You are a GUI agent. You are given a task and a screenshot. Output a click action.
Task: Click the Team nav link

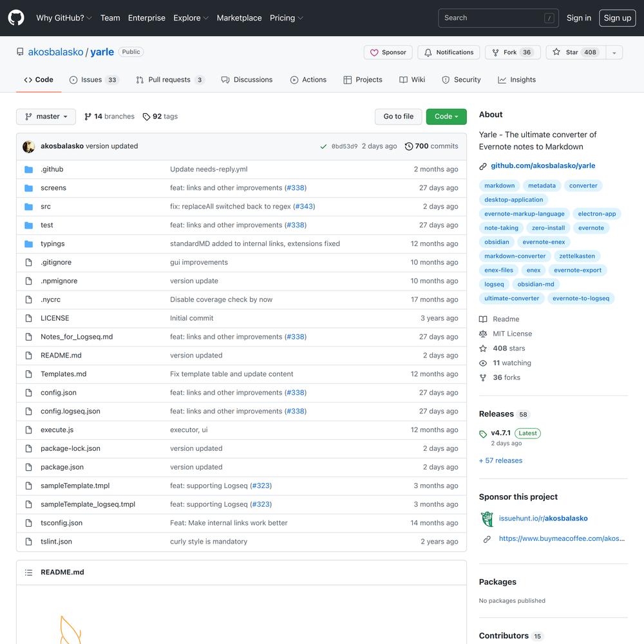(x=110, y=18)
